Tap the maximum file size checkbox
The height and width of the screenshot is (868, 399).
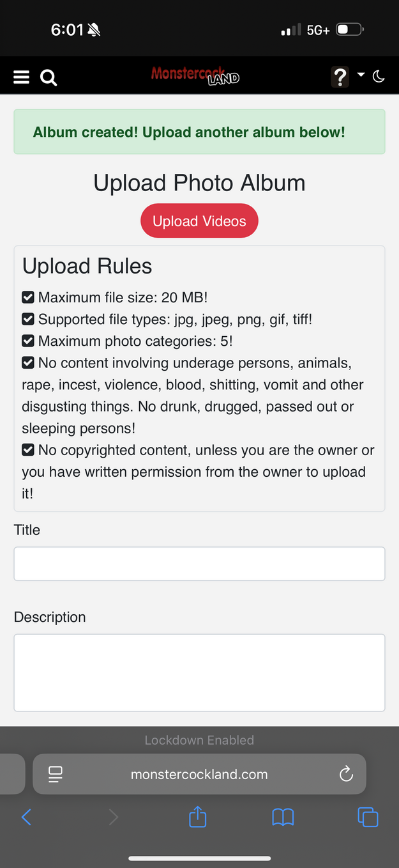[28, 297]
